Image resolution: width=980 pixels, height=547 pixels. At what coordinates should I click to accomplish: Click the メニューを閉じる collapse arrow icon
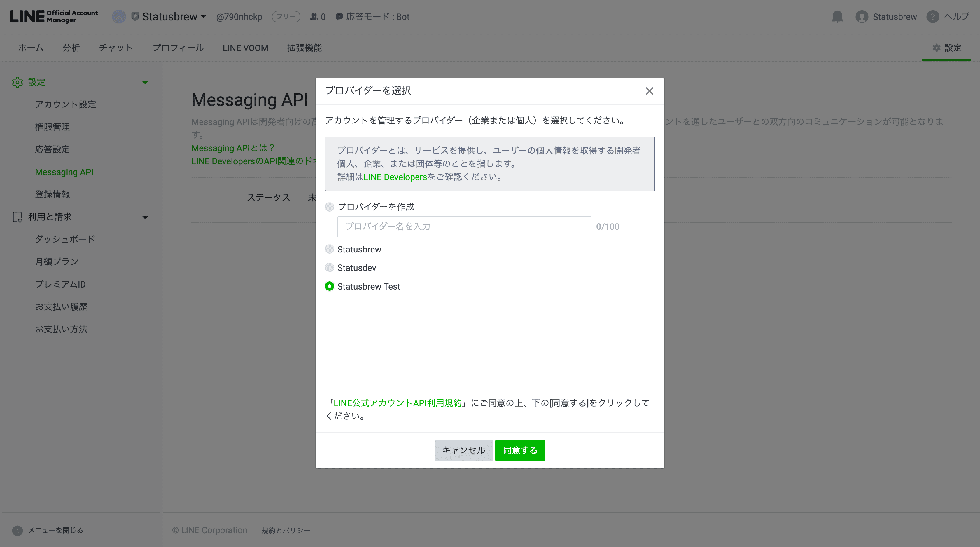[x=17, y=531]
